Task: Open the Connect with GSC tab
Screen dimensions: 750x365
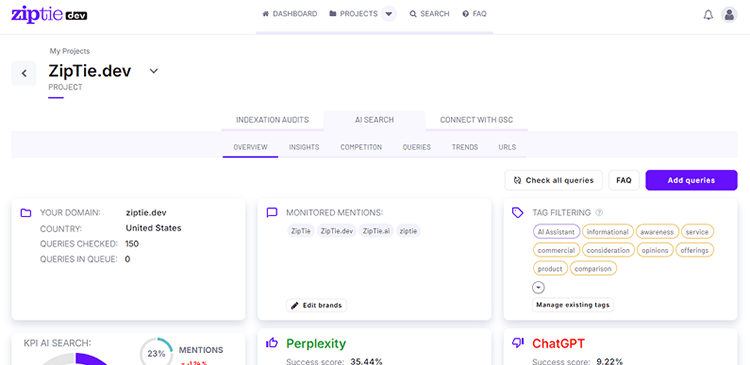Action: tap(476, 120)
